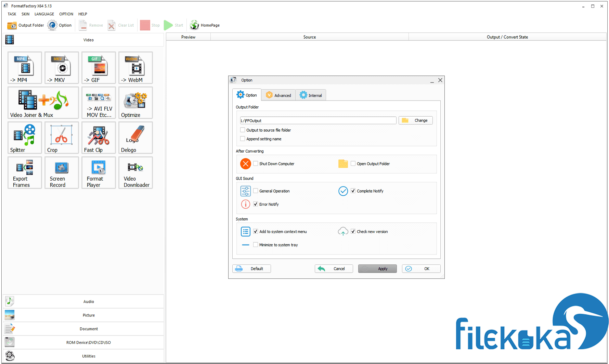Screen dimensions: 609x364
Task: Choose the -> GIF conversion icon
Action: pyautogui.click(x=99, y=68)
